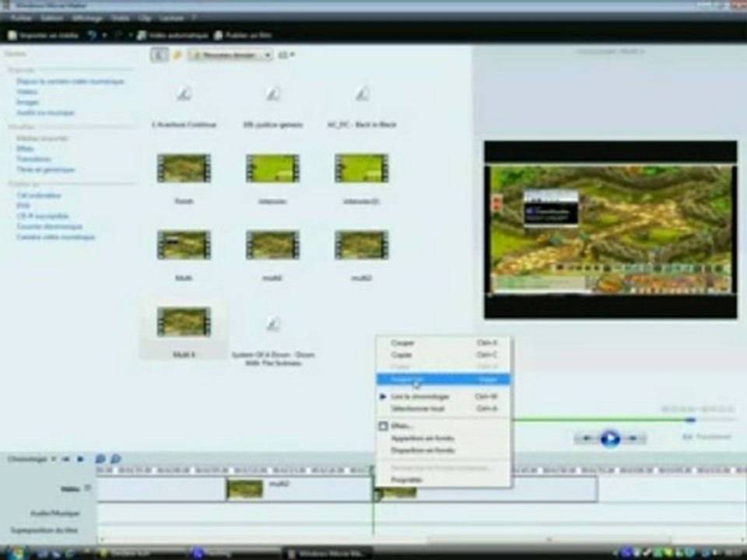Click the round blue Play button in preview

point(610,438)
